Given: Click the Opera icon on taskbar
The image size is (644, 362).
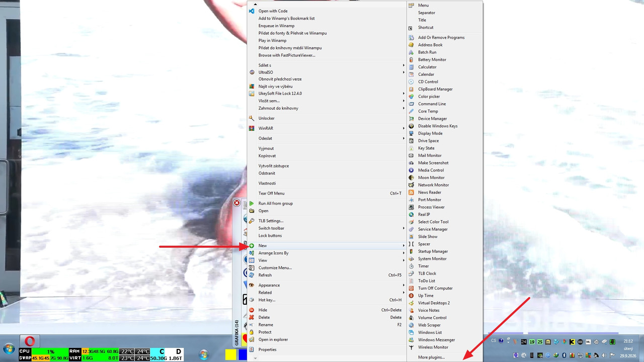Looking at the screenshot, I should (30, 342).
